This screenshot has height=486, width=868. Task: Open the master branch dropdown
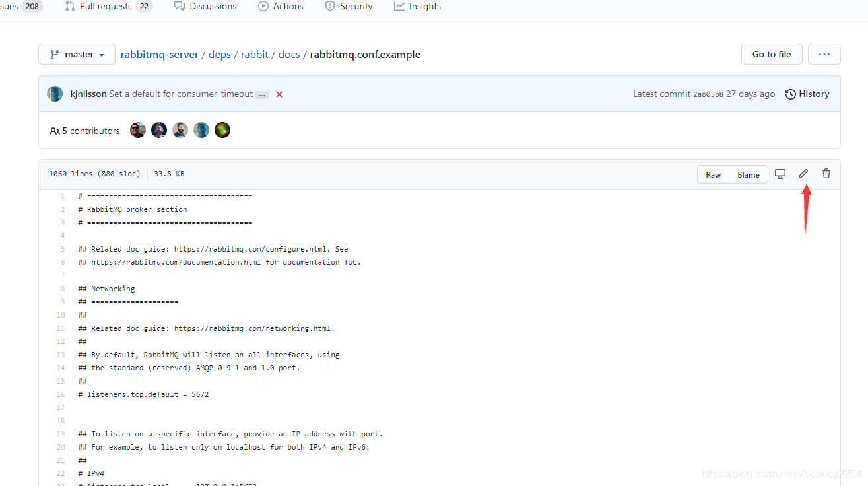click(x=77, y=54)
